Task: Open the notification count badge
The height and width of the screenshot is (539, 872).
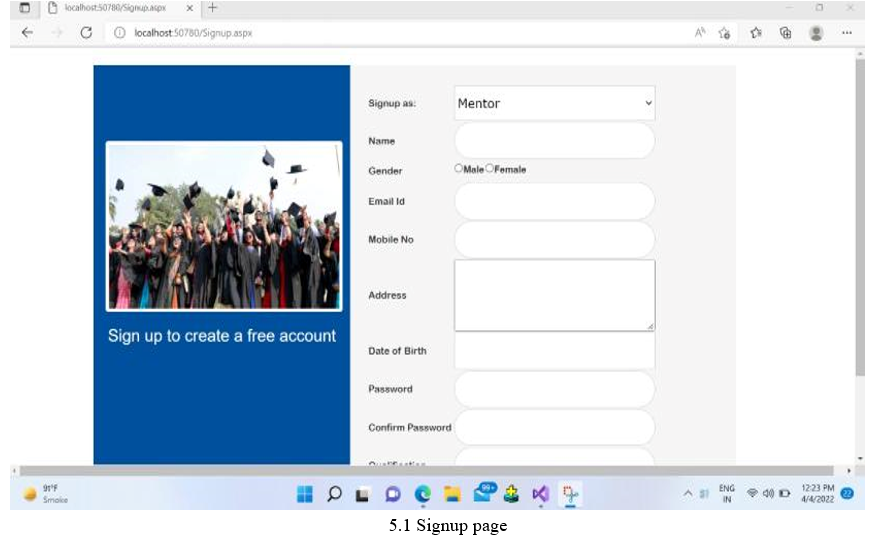Action: point(847,493)
